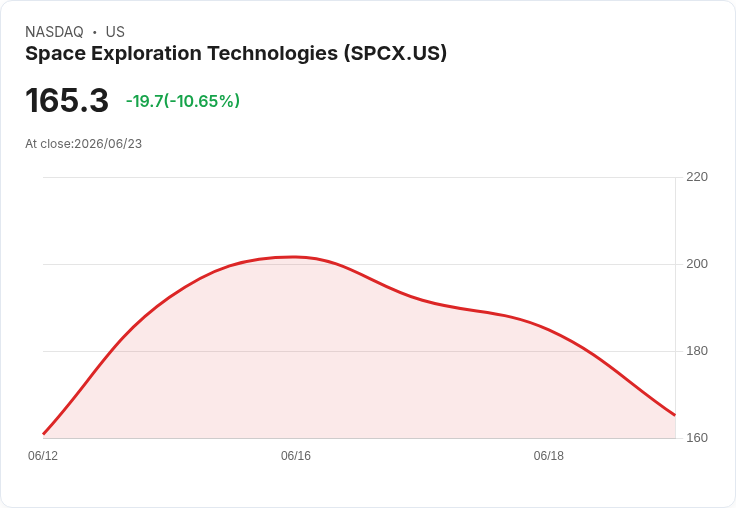Click the empty chart area above the curve

pos(357,216)
